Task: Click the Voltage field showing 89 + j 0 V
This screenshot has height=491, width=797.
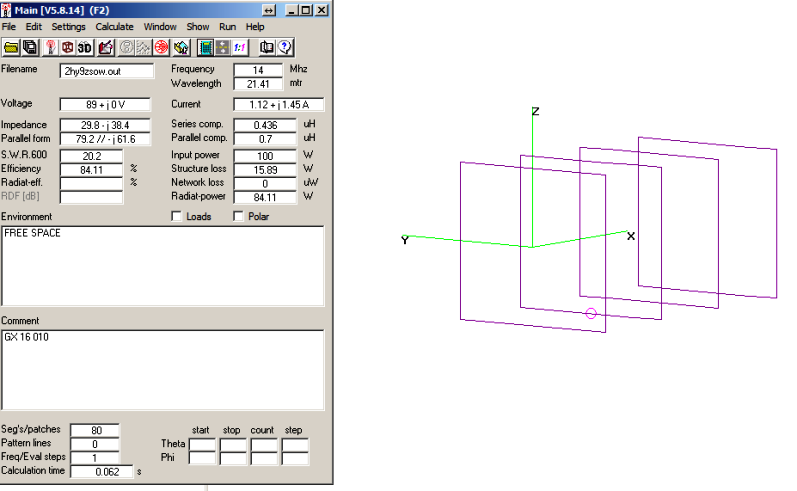Action: pos(105,105)
